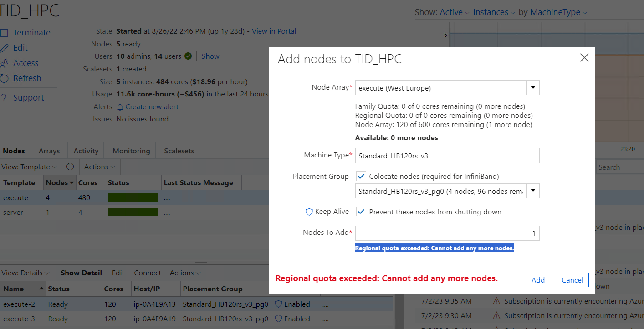Switch to the Monitoring tab

[131, 150]
